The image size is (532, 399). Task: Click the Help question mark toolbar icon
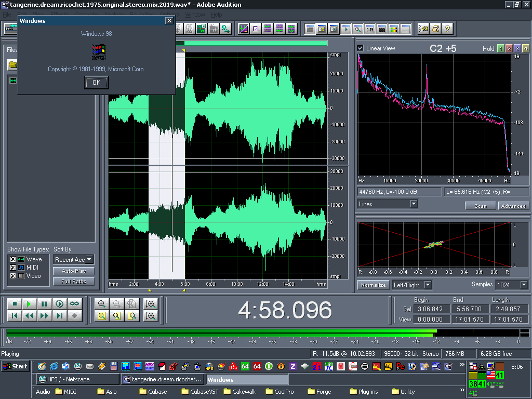point(447,29)
